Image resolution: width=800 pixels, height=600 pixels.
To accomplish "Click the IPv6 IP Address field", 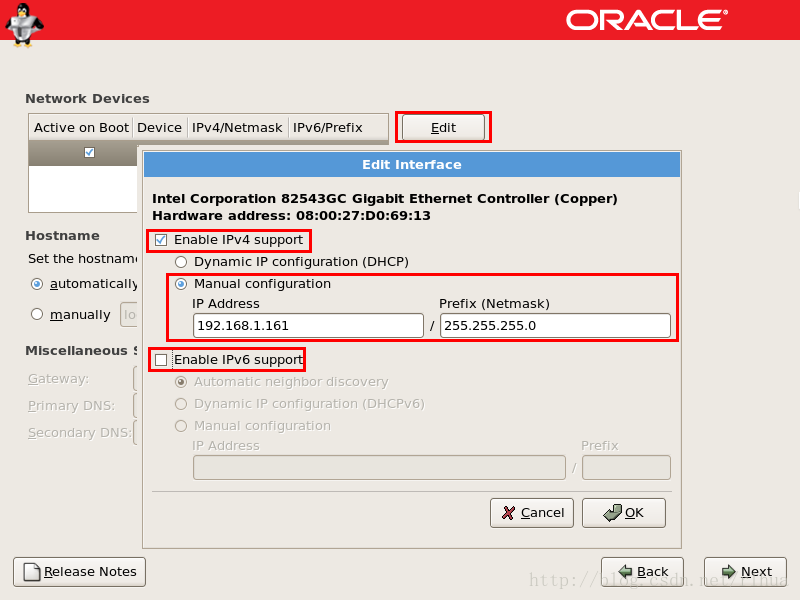I will coord(379,467).
